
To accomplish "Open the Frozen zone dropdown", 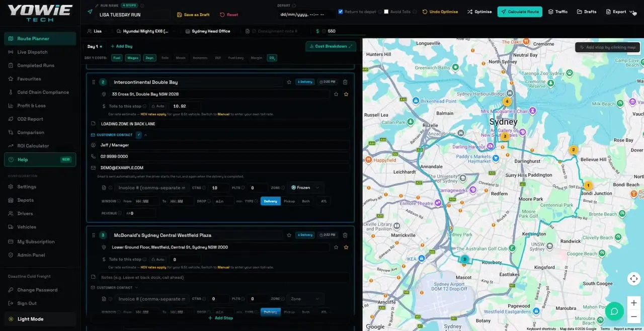I will (305, 188).
